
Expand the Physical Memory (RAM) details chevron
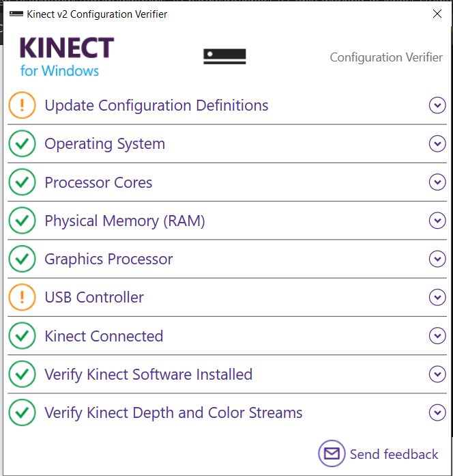(x=437, y=221)
